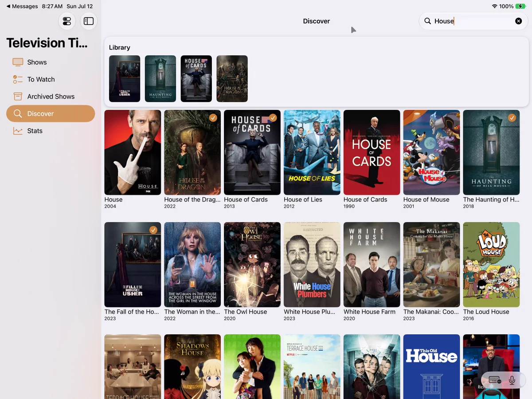The height and width of the screenshot is (399, 532).
Task: Open House of the Dragon in Library row
Action: [x=232, y=78]
